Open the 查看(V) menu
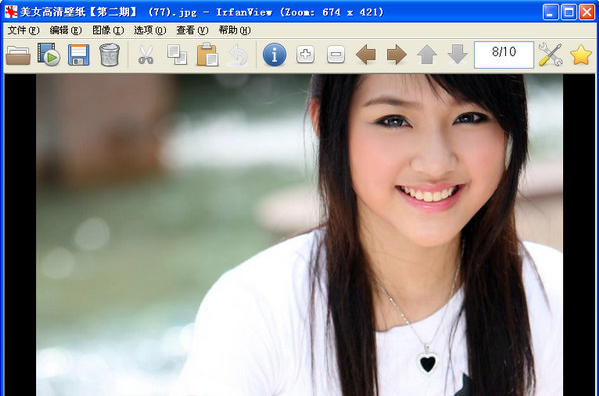 click(x=192, y=30)
